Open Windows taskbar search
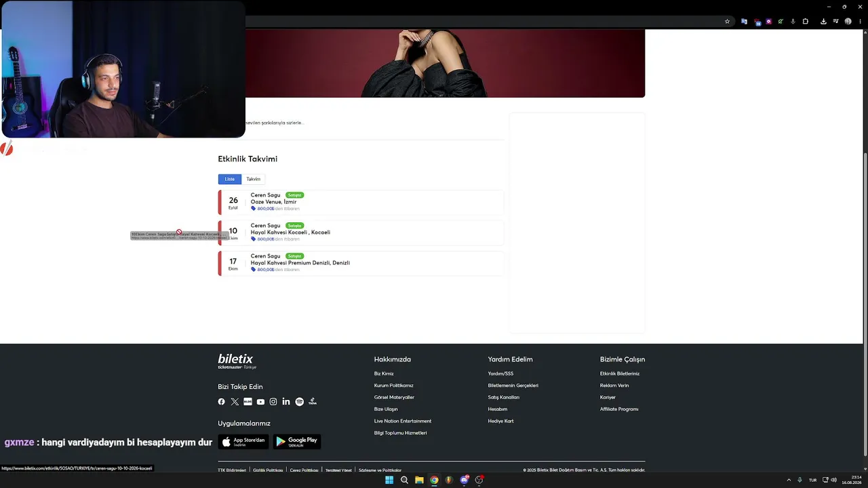Screen dimensions: 868x488 tap(404, 480)
